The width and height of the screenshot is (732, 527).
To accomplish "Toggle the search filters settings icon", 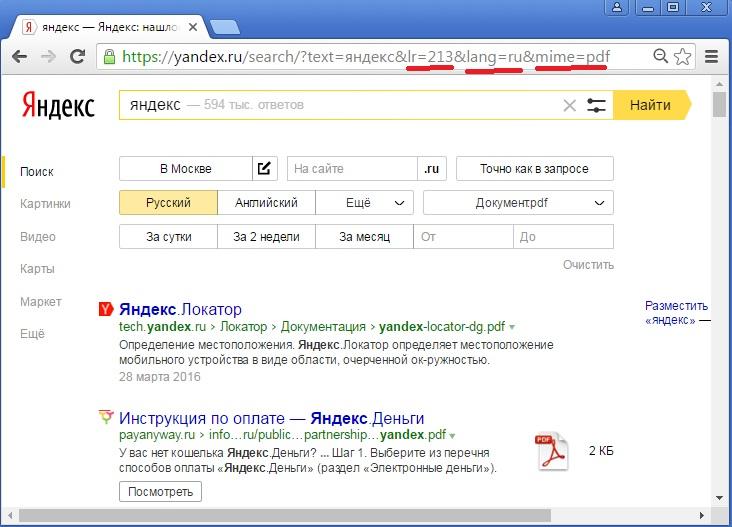I will pyautogui.click(x=596, y=105).
